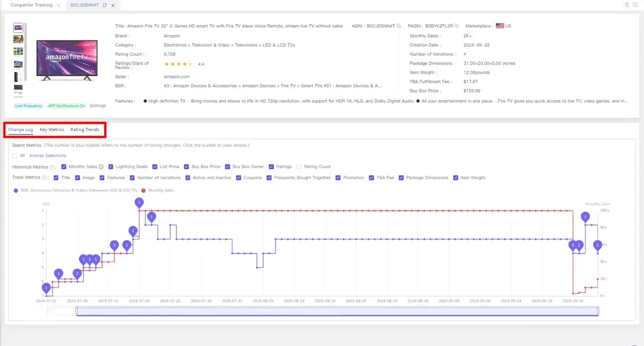Click the Inverse Selections link
The height and width of the screenshot is (346, 644).
[x=47, y=156]
